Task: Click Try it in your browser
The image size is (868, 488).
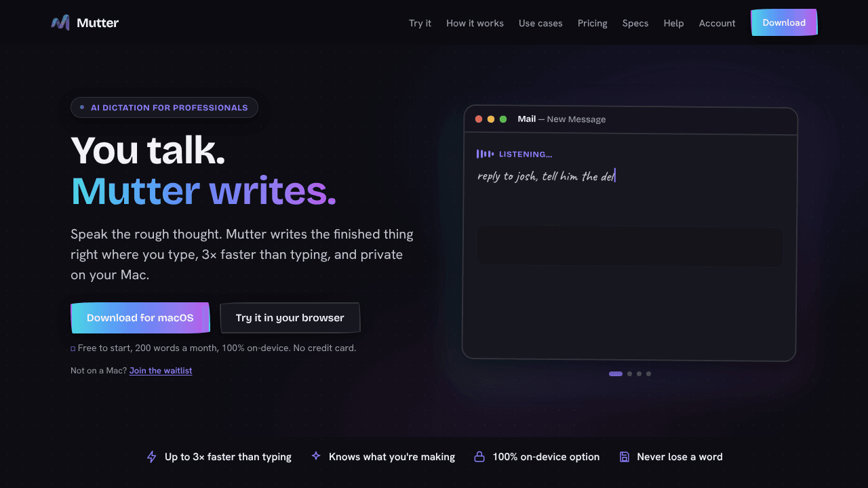Action: tap(290, 318)
